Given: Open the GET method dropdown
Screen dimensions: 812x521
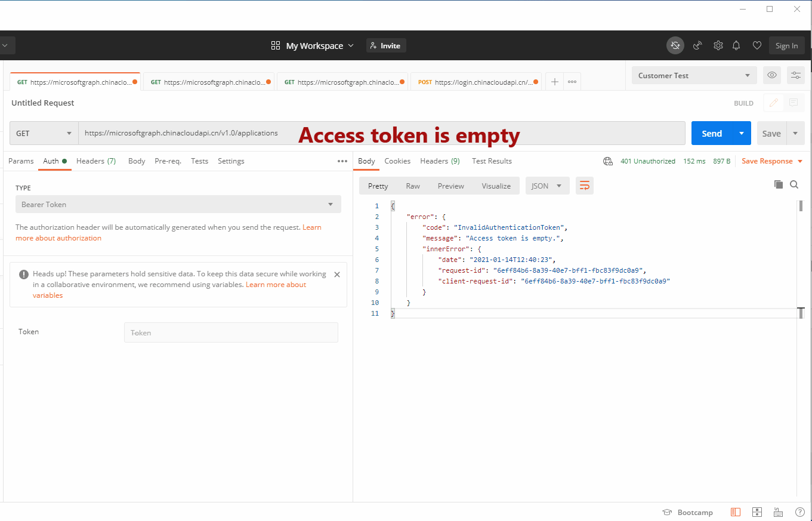Looking at the screenshot, I should pos(44,133).
